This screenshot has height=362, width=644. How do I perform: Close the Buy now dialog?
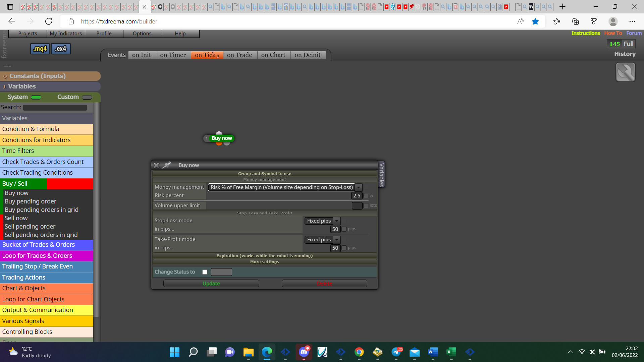click(x=156, y=165)
